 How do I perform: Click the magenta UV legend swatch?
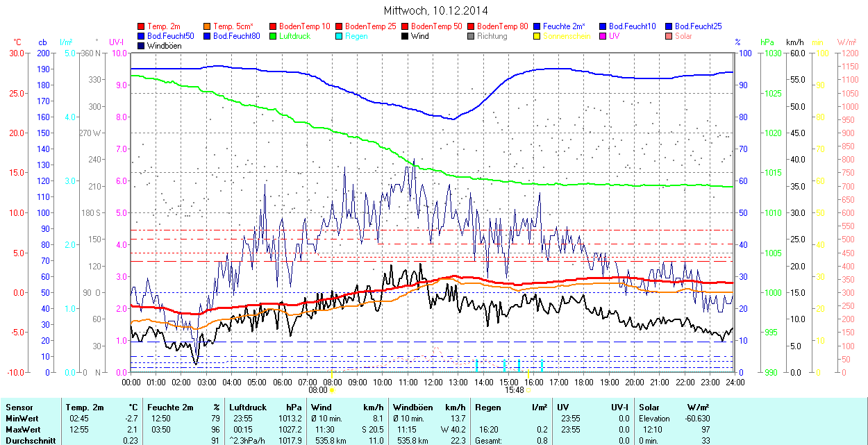point(603,36)
